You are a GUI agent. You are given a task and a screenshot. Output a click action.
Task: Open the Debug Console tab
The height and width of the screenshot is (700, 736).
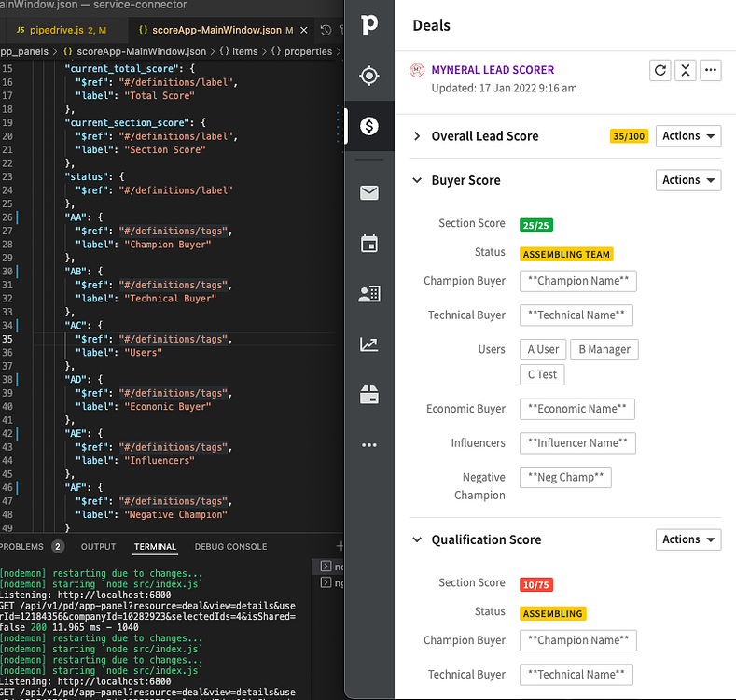point(230,547)
